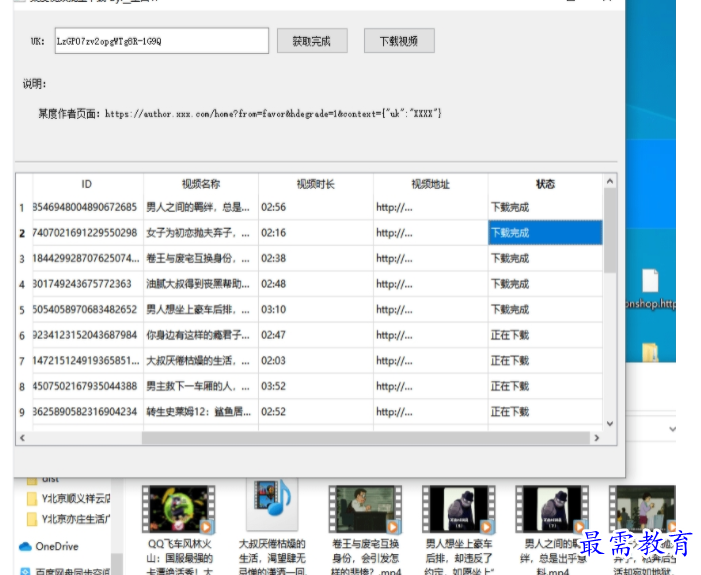Viewport: 701px width, 575px height.
Task: Open 男人想坐上豪车后排 video thumbnail
Action: [459, 509]
